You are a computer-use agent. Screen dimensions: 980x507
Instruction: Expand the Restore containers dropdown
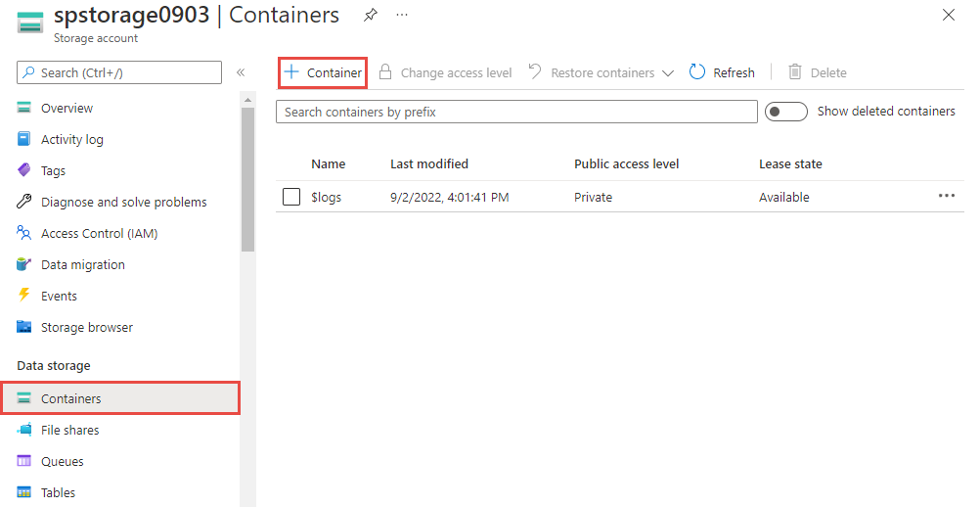click(668, 73)
